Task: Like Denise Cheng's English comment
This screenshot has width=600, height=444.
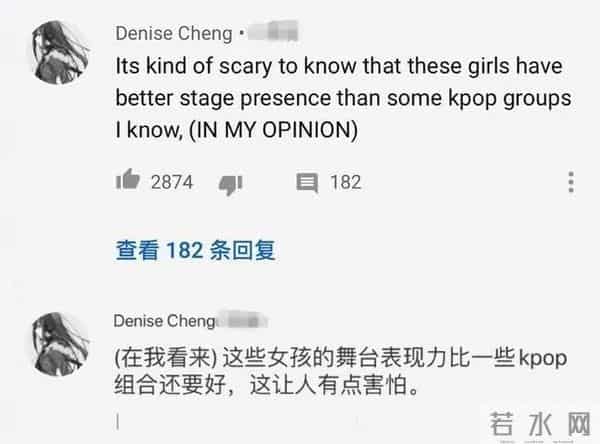Action: pyautogui.click(x=128, y=181)
